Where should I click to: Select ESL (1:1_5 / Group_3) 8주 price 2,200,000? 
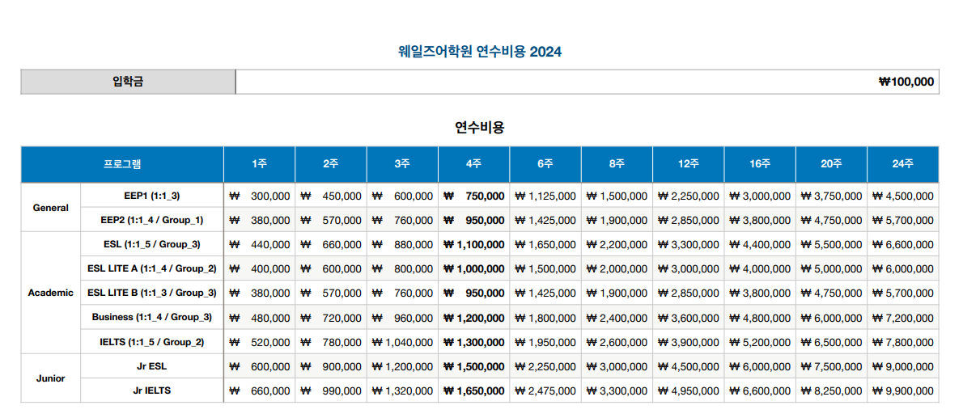click(617, 244)
